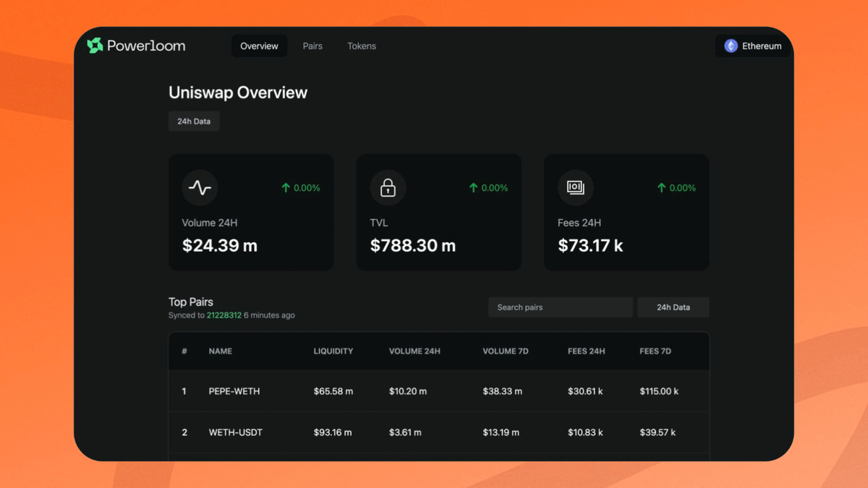Select the WETH-USDT pair
Screen dimensions: 868x488
click(236, 432)
